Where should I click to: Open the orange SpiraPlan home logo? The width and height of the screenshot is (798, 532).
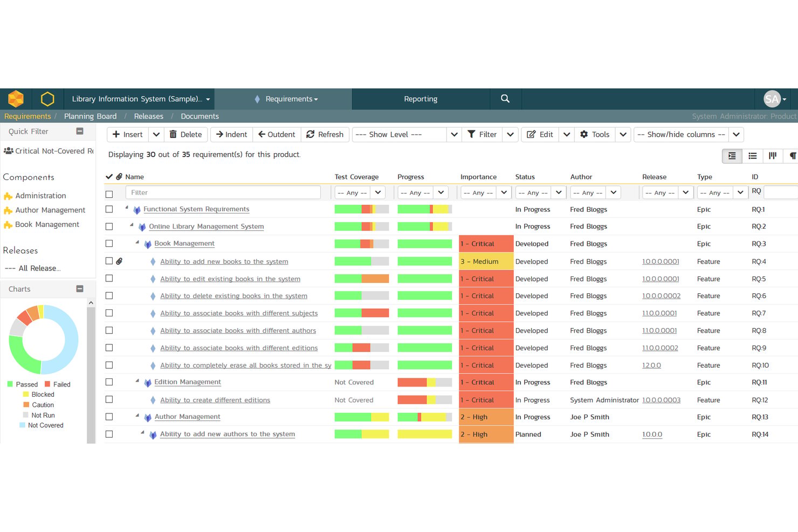pyautogui.click(x=16, y=99)
